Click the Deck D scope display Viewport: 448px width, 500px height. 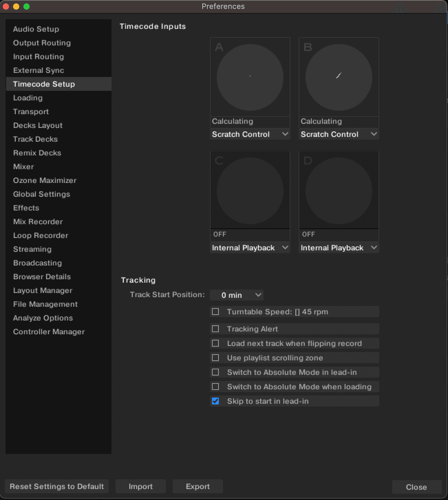(x=338, y=190)
